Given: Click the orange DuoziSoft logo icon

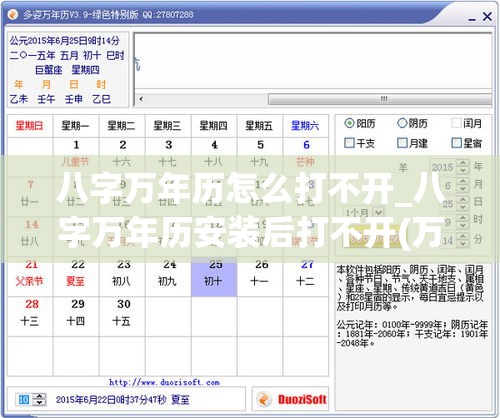Looking at the screenshot, I should click(x=264, y=399).
